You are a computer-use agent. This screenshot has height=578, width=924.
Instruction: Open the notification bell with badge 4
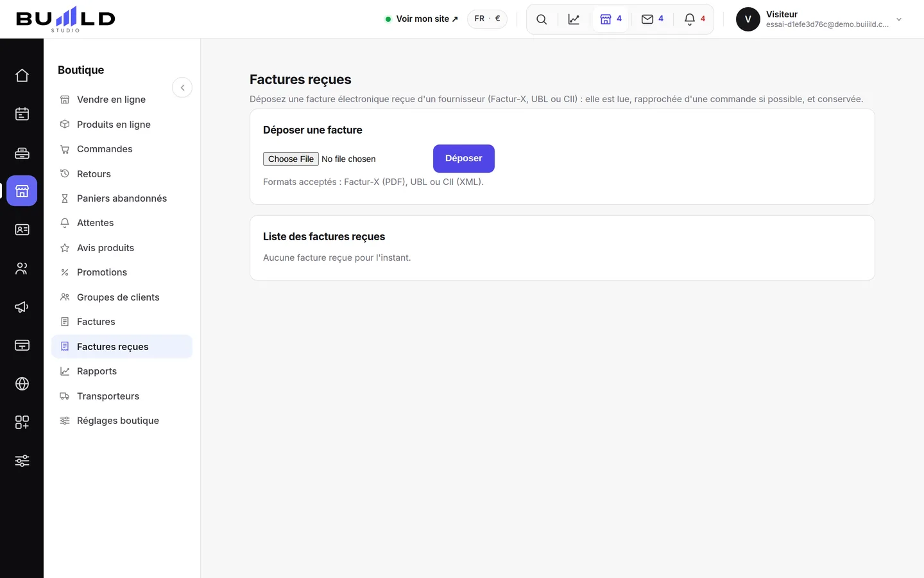pyautogui.click(x=695, y=19)
